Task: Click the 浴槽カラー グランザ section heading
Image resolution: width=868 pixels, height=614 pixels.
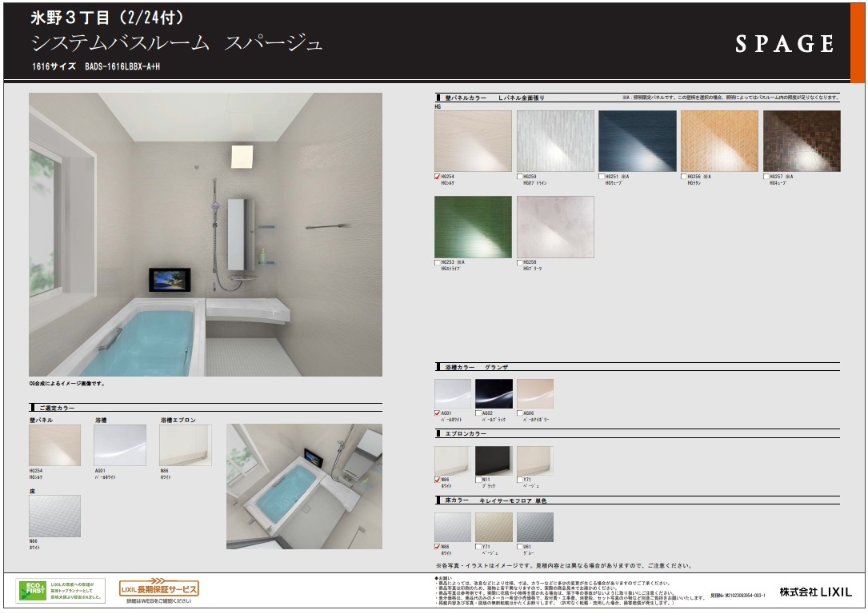Action: [477, 367]
